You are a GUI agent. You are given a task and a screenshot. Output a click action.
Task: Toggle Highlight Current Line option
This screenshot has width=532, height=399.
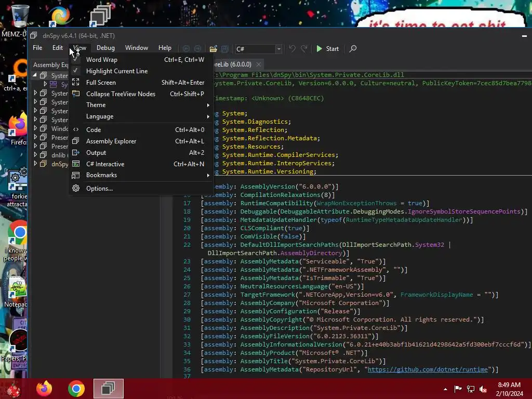click(141, 71)
